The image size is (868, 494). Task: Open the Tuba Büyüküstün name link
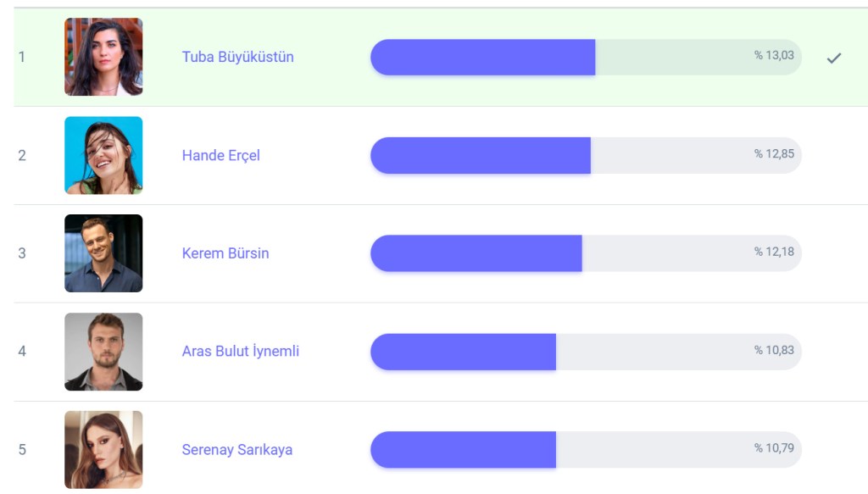(x=237, y=58)
